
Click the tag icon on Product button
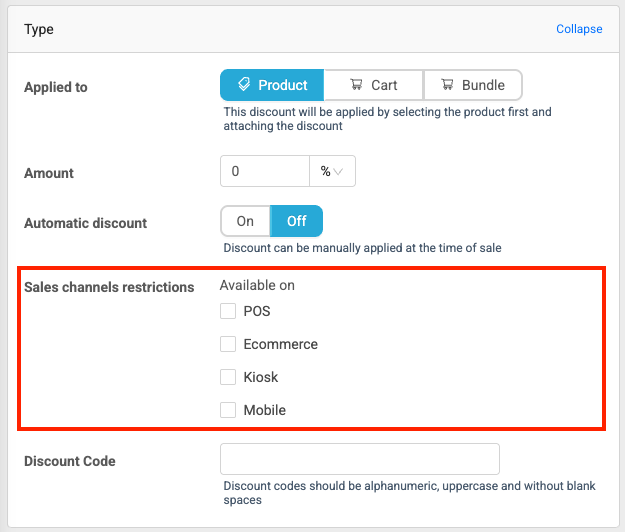[x=243, y=85]
